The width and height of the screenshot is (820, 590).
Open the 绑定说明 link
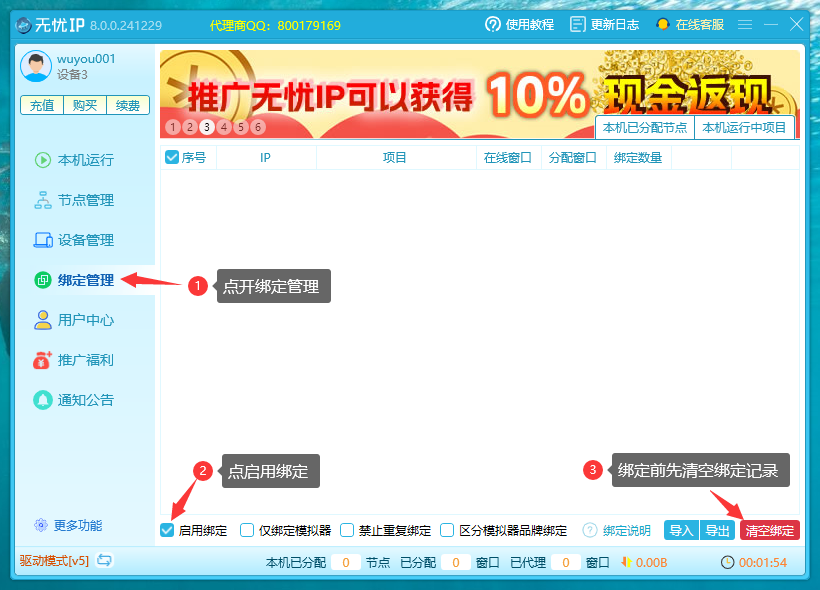[627, 530]
